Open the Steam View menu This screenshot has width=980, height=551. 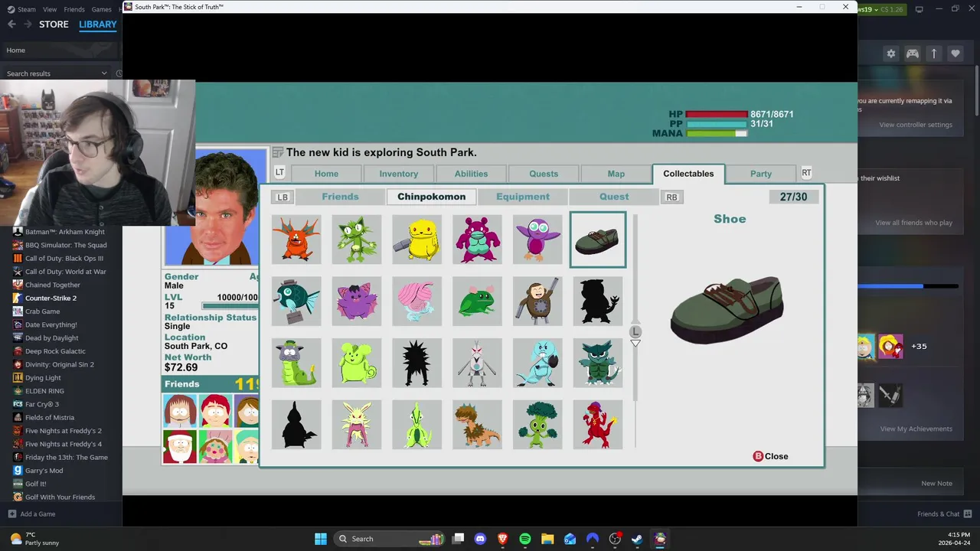pos(50,9)
